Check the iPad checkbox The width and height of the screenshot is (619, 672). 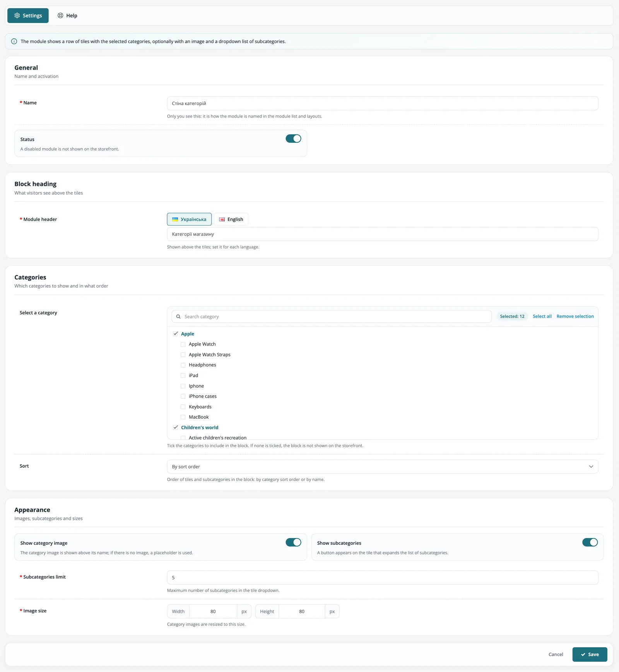[x=183, y=376]
